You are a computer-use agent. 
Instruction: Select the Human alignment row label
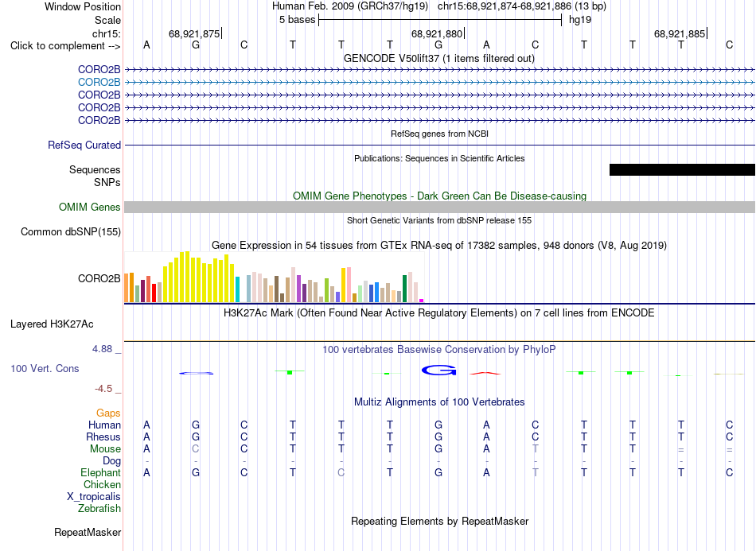point(104,425)
